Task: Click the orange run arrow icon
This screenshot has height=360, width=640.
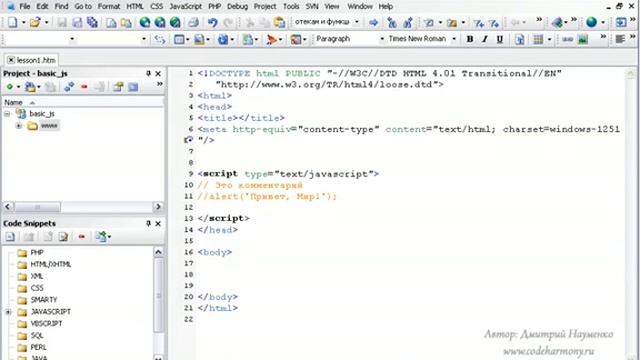Action: click(x=271, y=39)
